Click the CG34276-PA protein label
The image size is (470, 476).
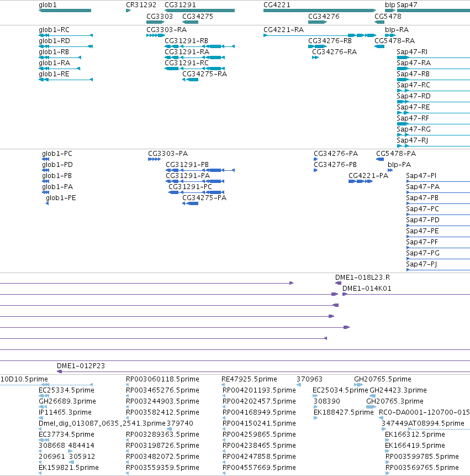[x=336, y=154]
